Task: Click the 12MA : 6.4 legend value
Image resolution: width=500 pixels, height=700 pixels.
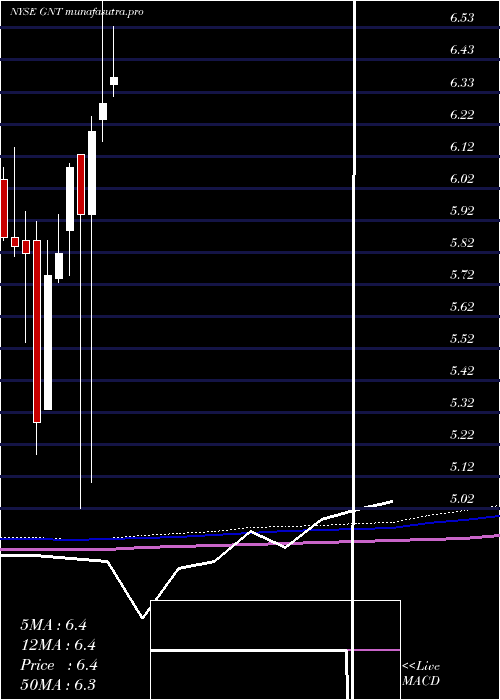Action: tap(58, 645)
